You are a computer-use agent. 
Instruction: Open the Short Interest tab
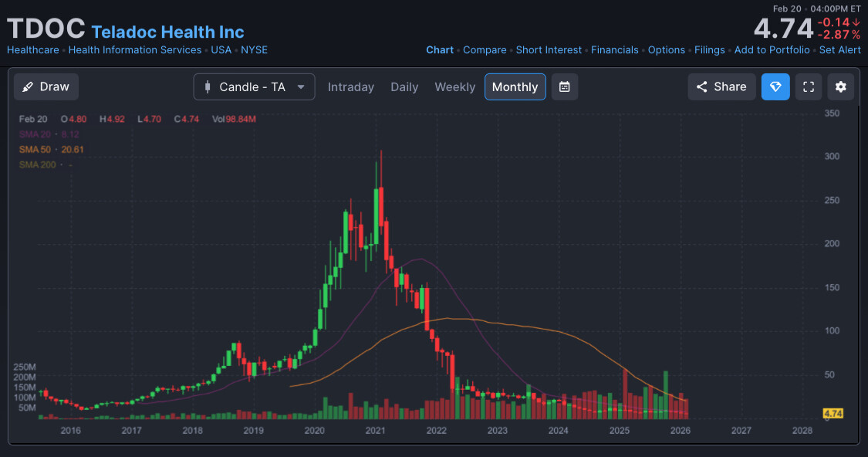coord(549,50)
